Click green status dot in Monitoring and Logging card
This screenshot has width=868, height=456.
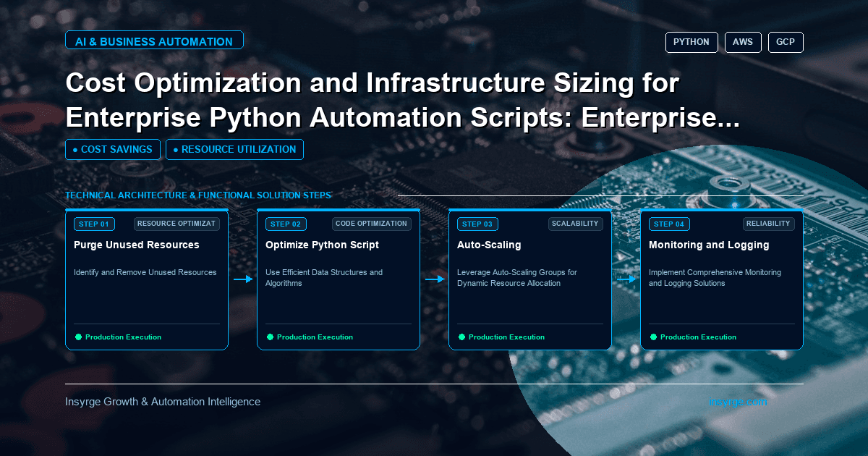pyautogui.click(x=653, y=337)
